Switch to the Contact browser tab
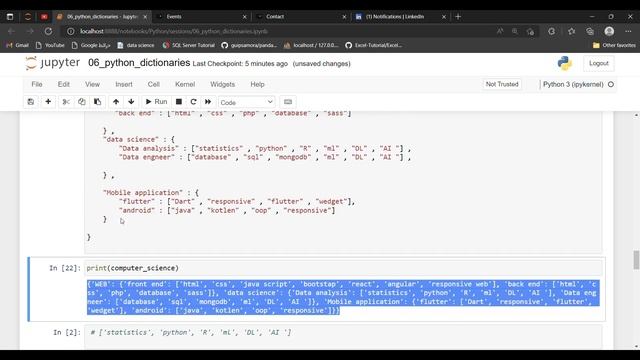The height and width of the screenshot is (360, 640). [x=300, y=17]
